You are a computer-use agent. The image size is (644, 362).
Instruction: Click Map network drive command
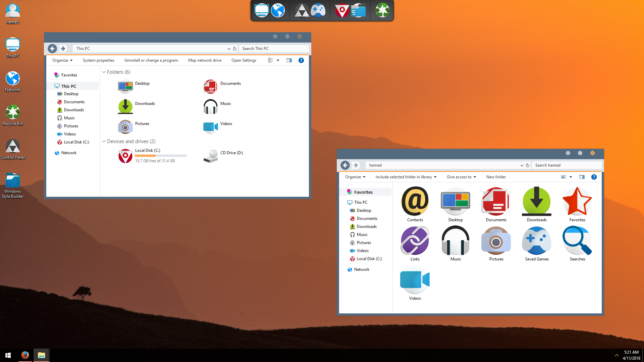[x=205, y=60]
